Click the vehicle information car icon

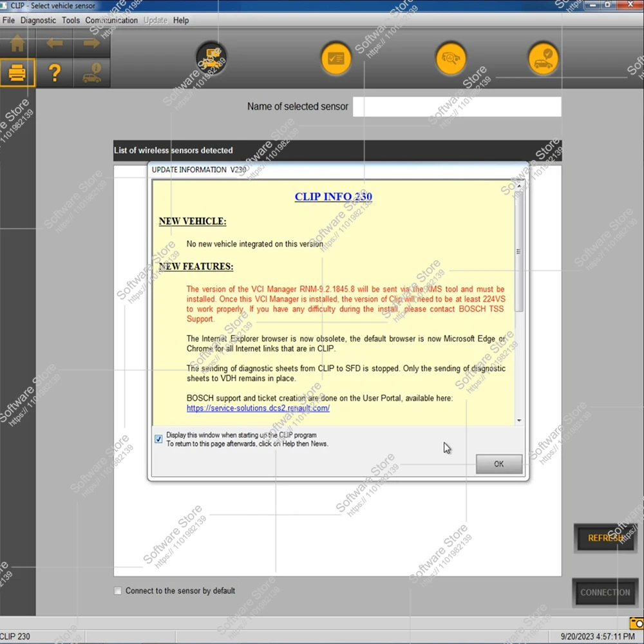[92, 73]
